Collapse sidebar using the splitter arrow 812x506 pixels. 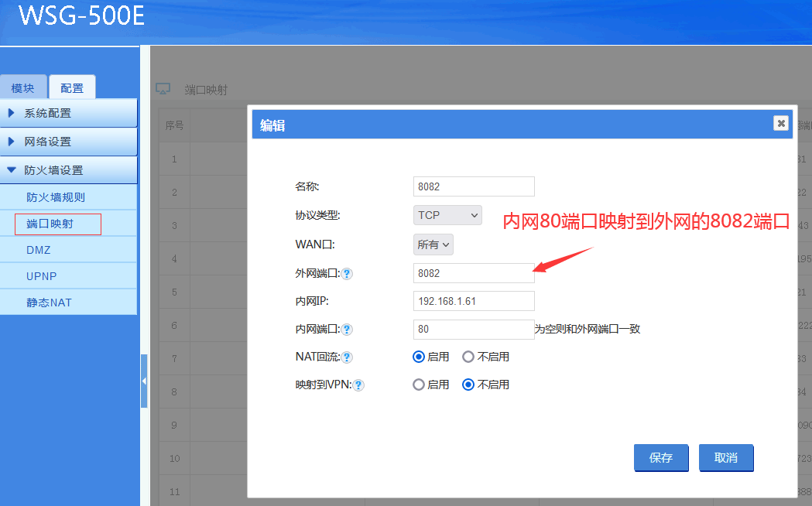coord(144,381)
